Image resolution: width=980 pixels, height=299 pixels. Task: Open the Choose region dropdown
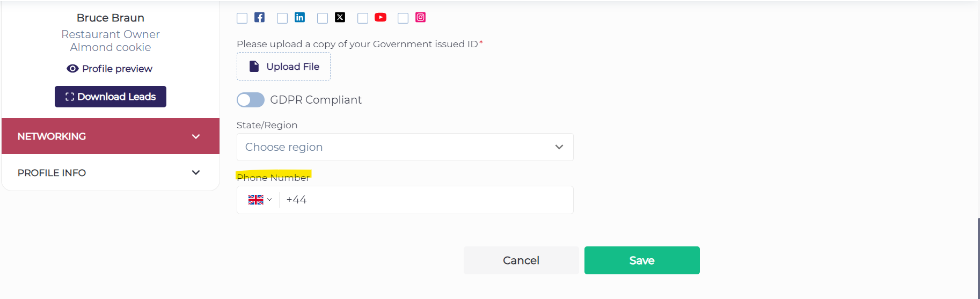click(x=405, y=147)
